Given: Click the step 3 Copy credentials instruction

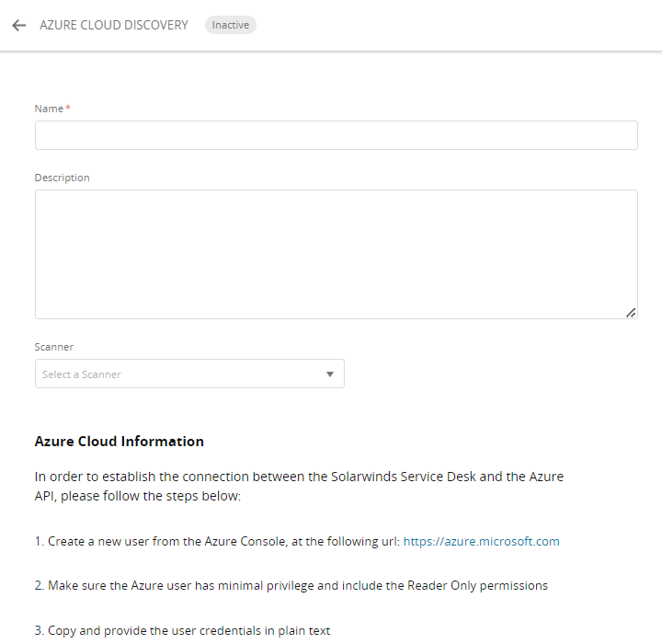Looking at the screenshot, I should tap(182, 630).
